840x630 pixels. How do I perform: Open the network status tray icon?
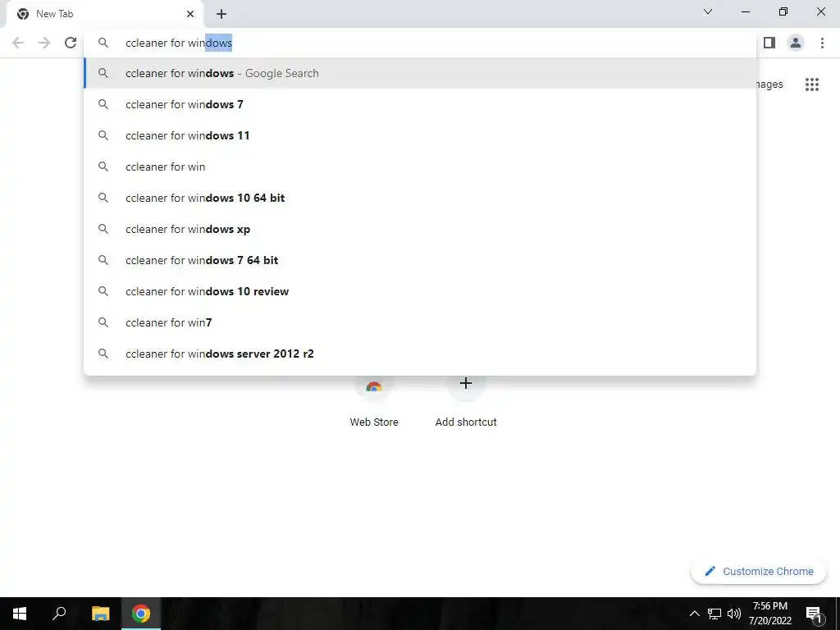(x=714, y=614)
